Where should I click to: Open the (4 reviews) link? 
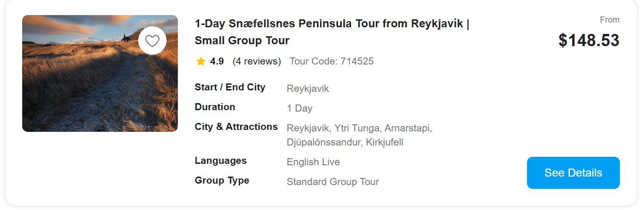(x=257, y=61)
